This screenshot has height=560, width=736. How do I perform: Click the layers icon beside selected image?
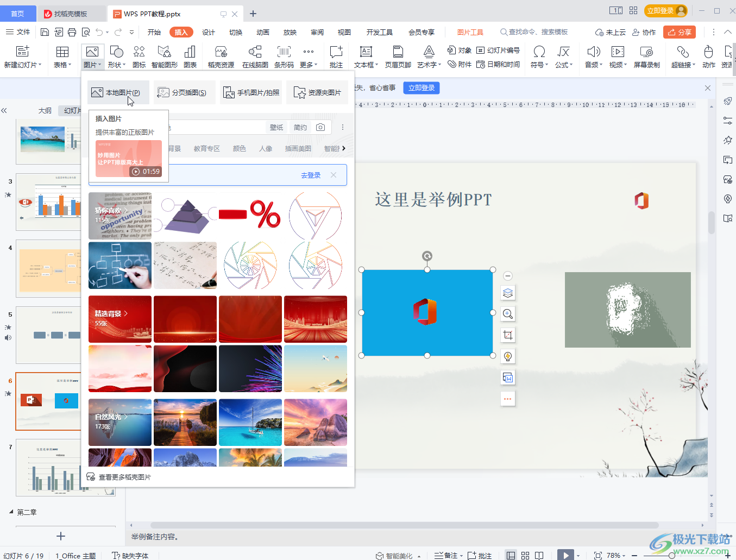[x=508, y=293]
